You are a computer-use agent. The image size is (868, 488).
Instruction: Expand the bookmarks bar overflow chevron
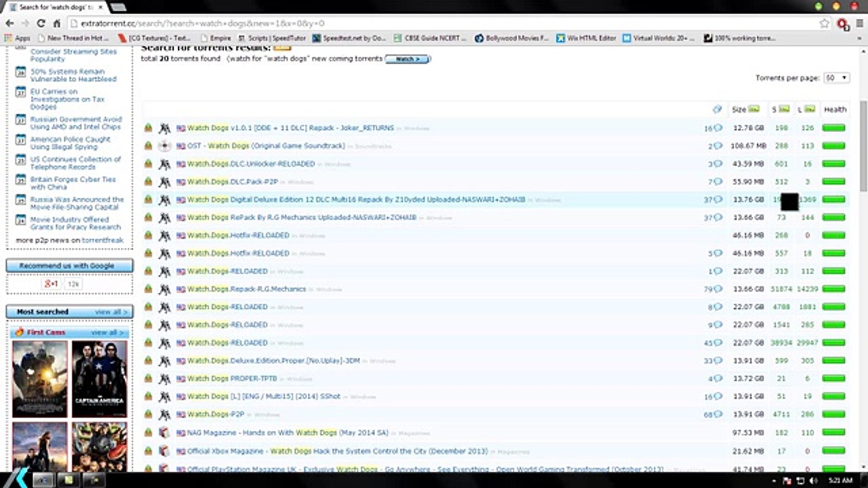click(859, 38)
